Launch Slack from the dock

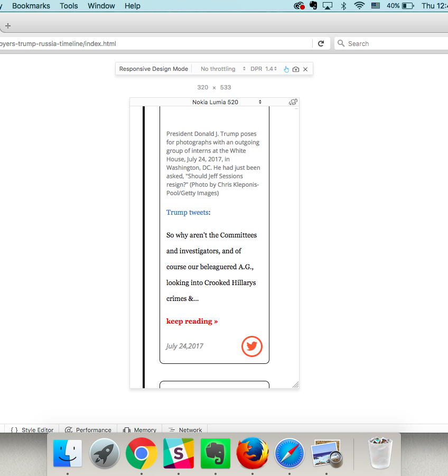click(178, 453)
